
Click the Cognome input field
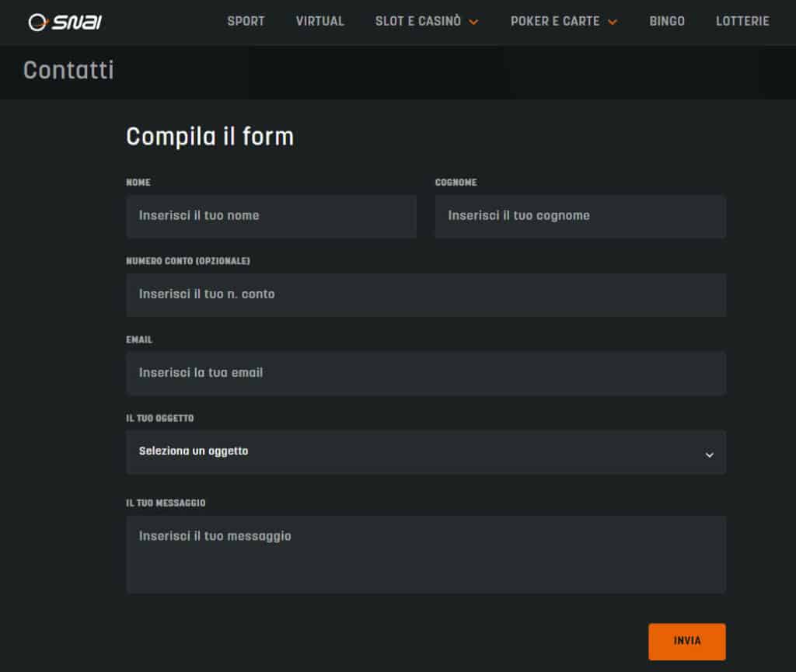click(x=580, y=216)
